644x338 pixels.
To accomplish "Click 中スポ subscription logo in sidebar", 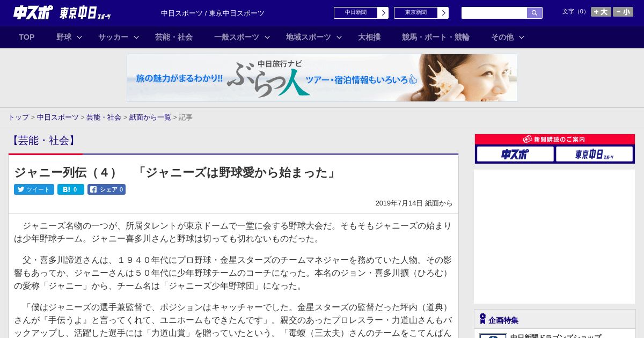I will tap(515, 155).
